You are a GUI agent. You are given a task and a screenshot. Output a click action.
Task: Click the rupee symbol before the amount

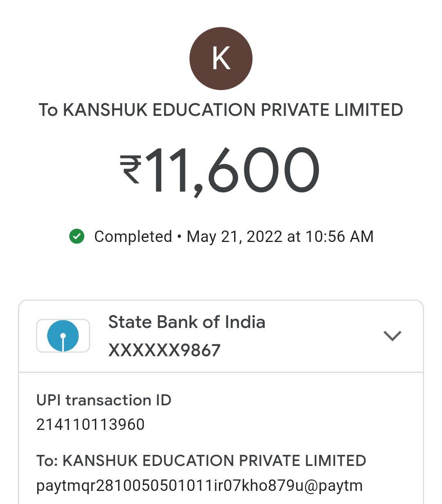(130, 169)
